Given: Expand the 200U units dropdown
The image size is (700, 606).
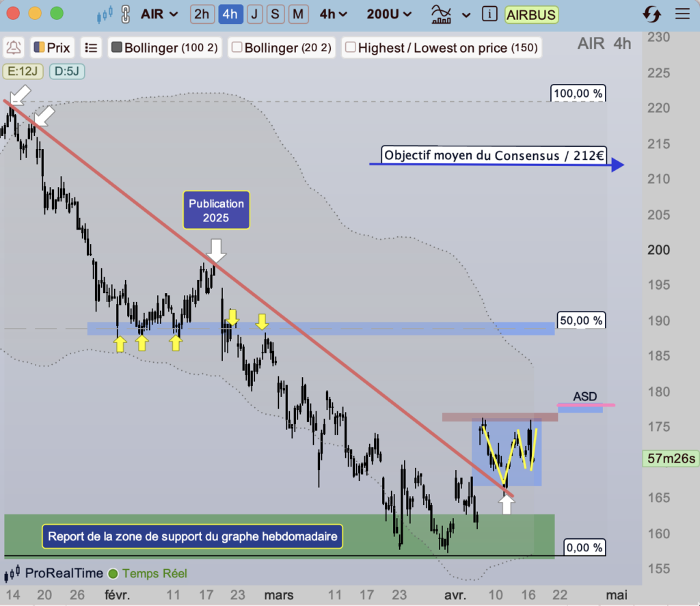Looking at the screenshot, I should click(x=389, y=14).
